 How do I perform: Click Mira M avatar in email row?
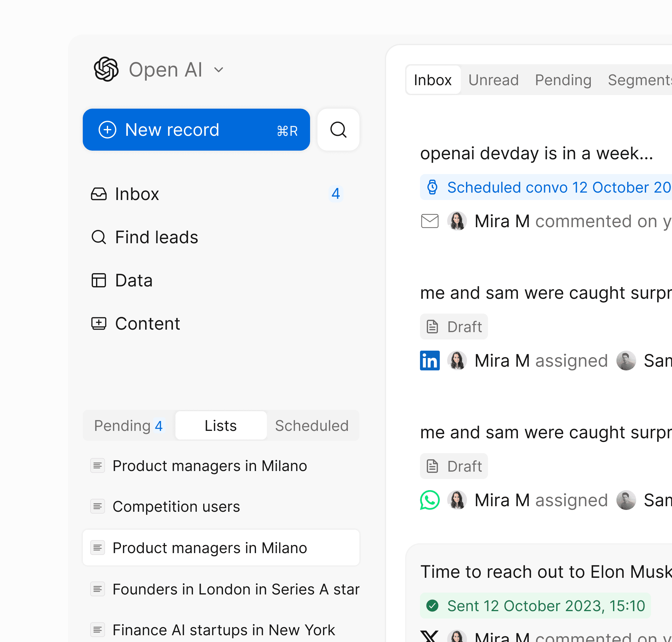point(457,221)
